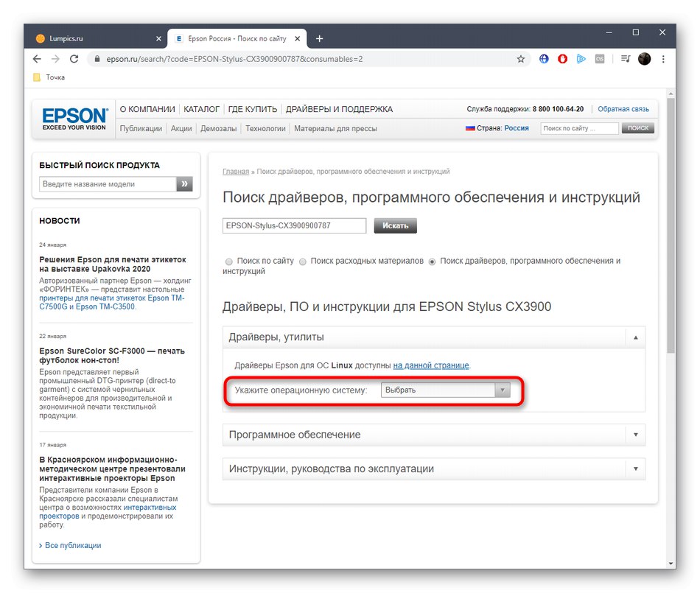Bookmark the page via the star icon
This screenshot has width=700, height=593.
click(x=521, y=58)
